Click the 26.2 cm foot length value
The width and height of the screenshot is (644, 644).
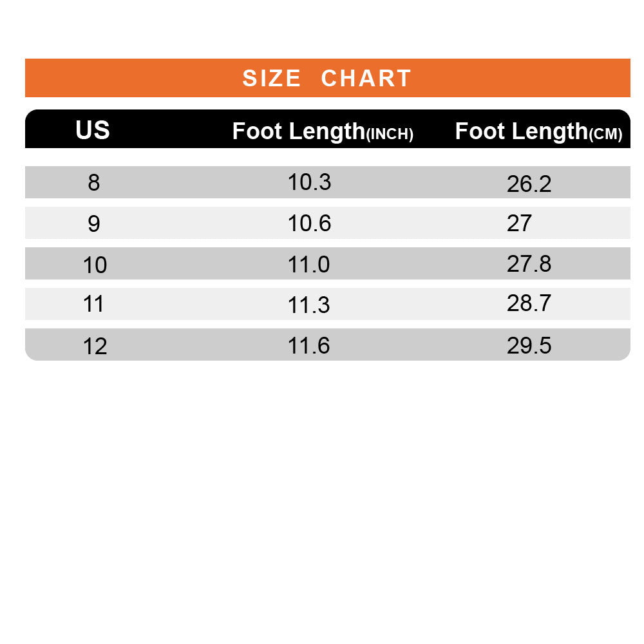click(x=529, y=185)
